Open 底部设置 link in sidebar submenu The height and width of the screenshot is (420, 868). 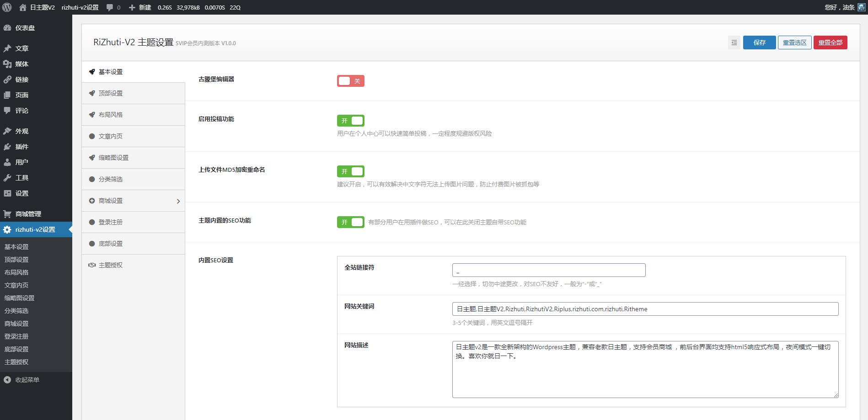[x=16, y=349]
